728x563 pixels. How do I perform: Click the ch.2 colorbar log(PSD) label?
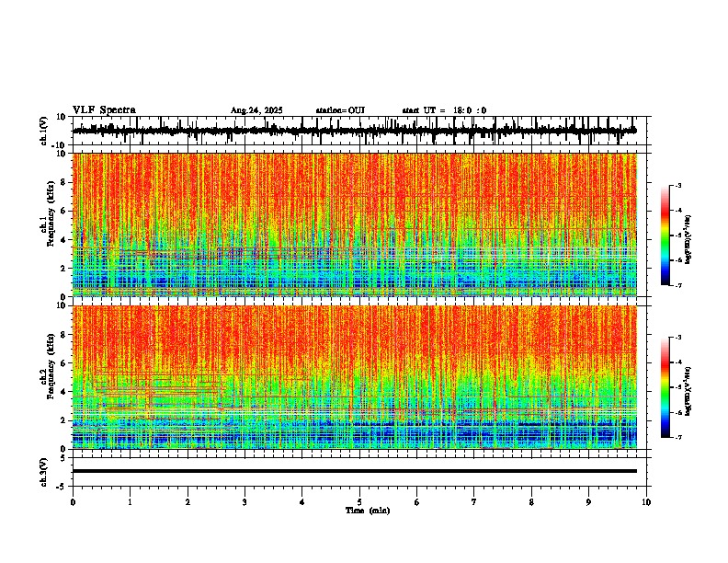pos(688,391)
